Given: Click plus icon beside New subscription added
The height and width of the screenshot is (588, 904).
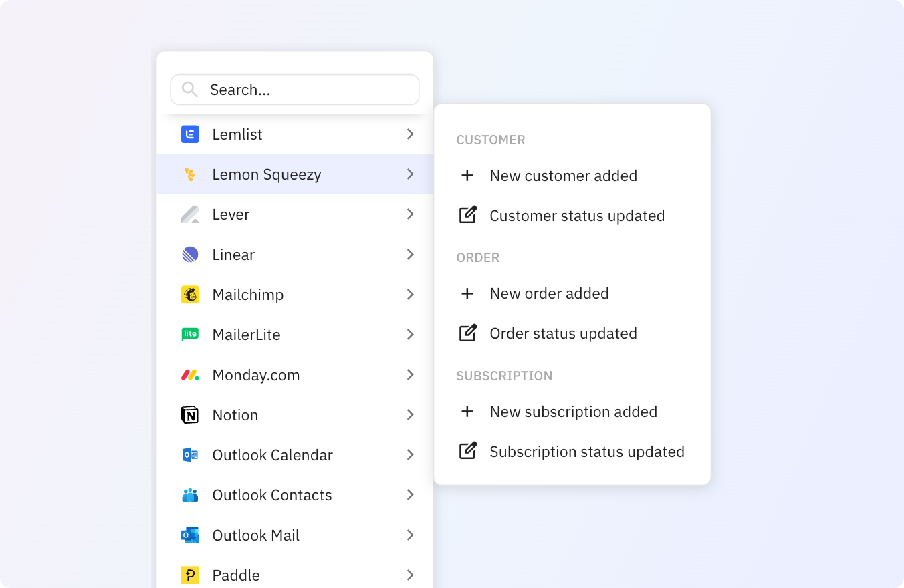Looking at the screenshot, I should coord(467,412).
